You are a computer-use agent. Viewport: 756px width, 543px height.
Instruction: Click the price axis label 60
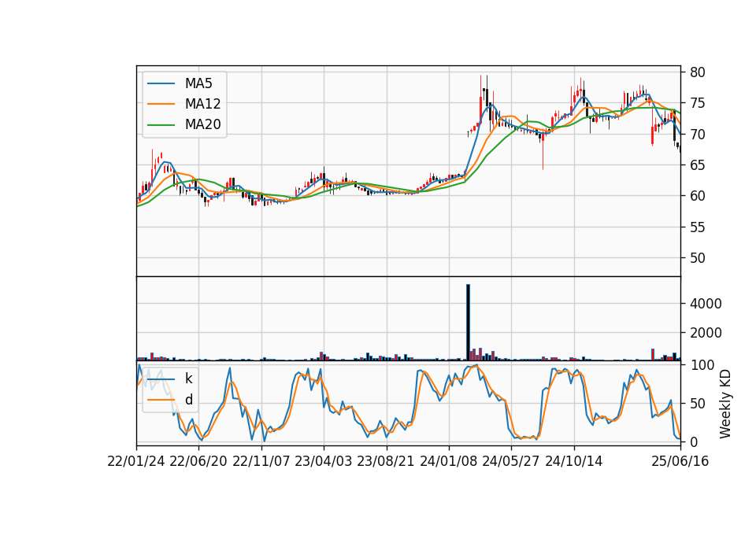pos(697,196)
